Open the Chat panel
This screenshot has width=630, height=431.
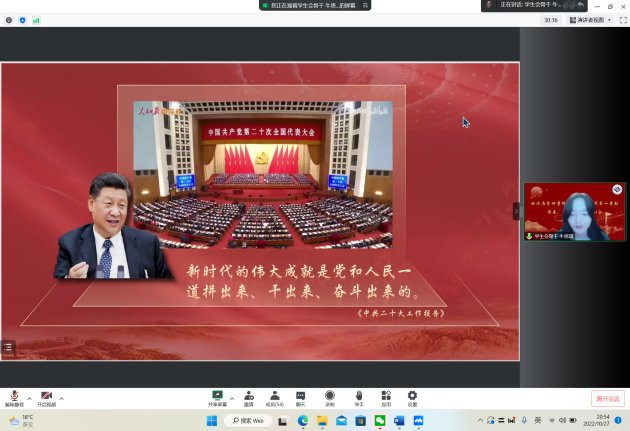pyautogui.click(x=300, y=396)
